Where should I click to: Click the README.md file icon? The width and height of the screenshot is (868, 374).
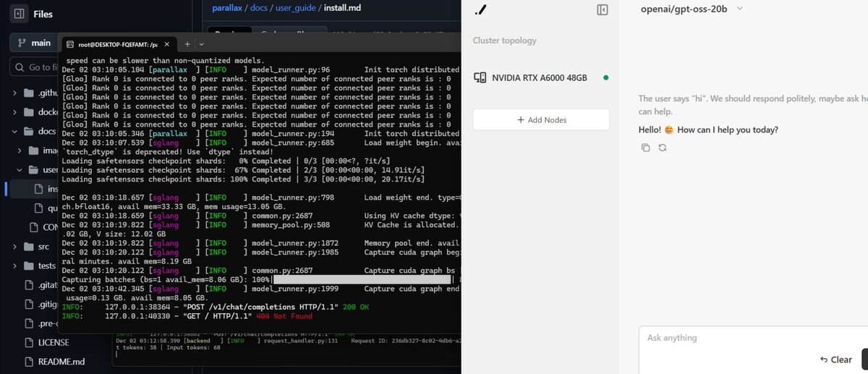29,361
